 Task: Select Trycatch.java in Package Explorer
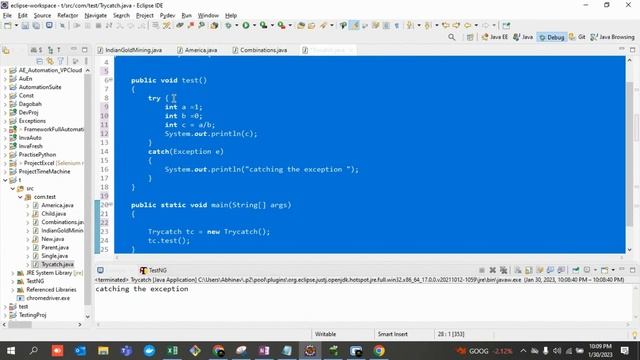click(x=57, y=264)
